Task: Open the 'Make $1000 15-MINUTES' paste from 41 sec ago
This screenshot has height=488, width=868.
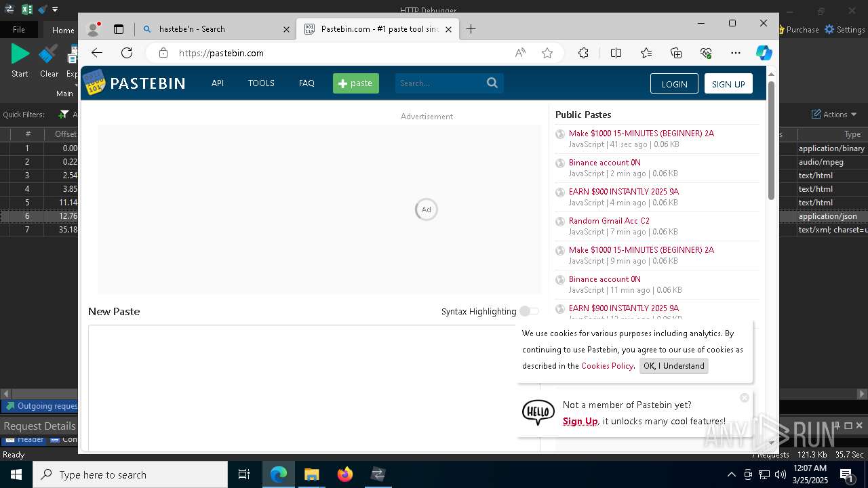Action: click(x=642, y=134)
